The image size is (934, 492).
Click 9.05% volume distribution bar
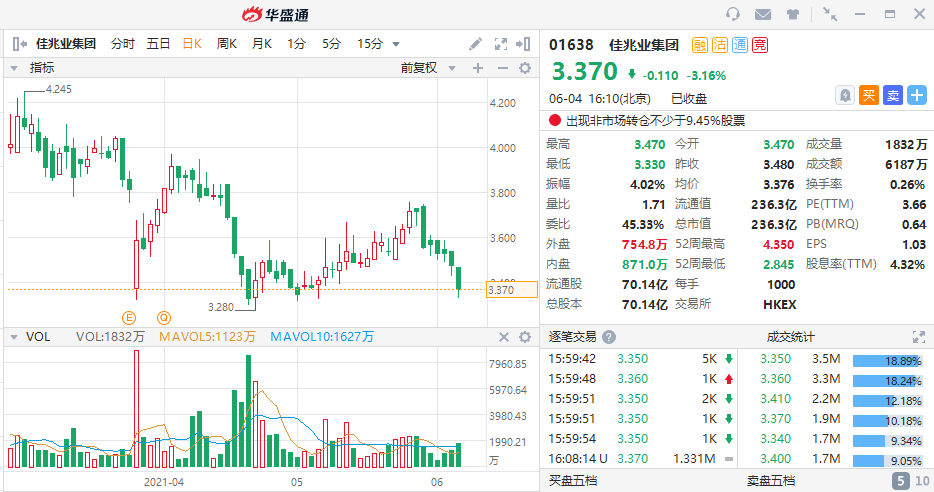point(888,461)
